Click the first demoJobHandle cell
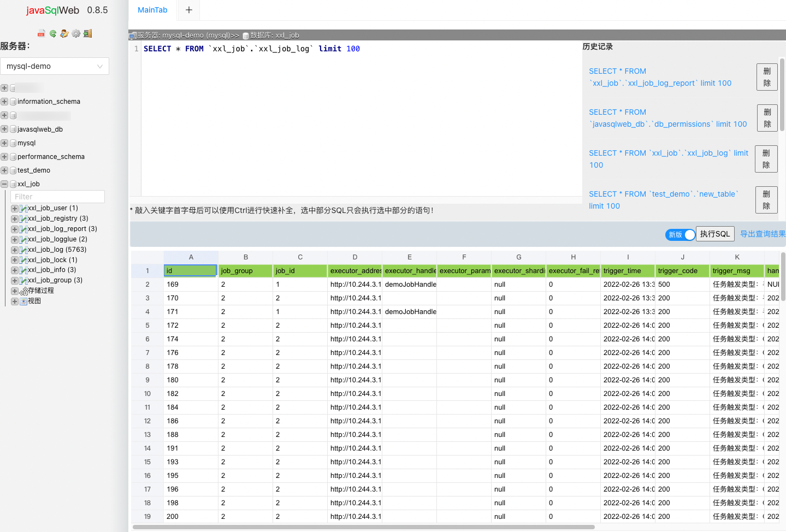786x532 pixels. [x=410, y=285]
